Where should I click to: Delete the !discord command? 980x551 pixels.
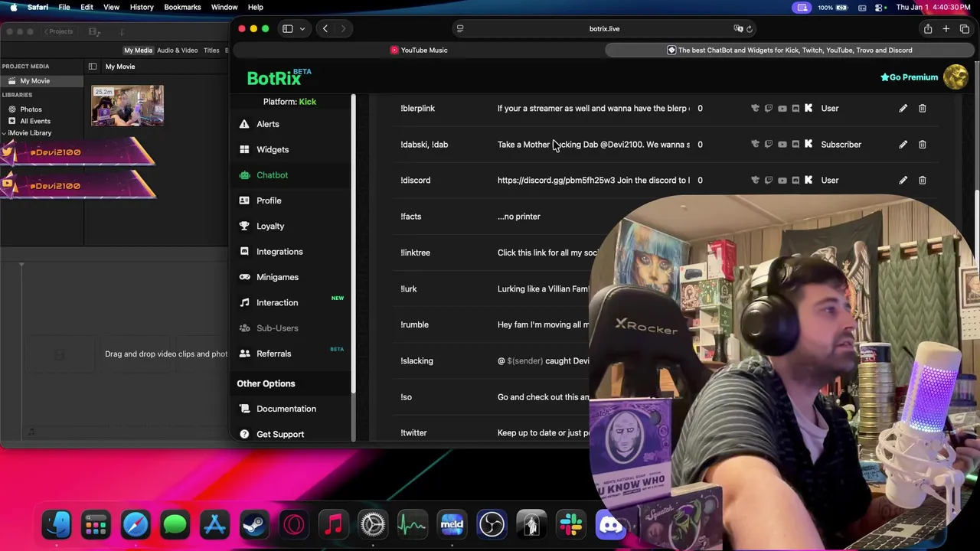coord(922,180)
